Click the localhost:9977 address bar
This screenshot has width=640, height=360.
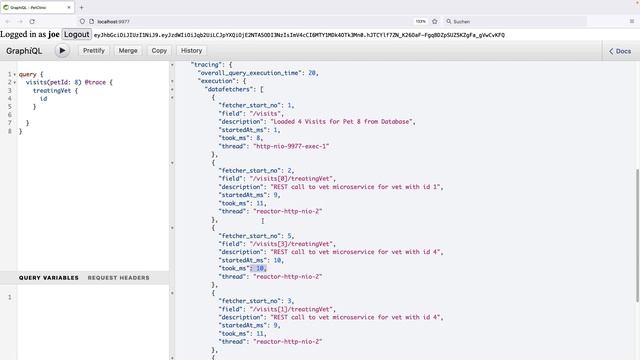245,21
